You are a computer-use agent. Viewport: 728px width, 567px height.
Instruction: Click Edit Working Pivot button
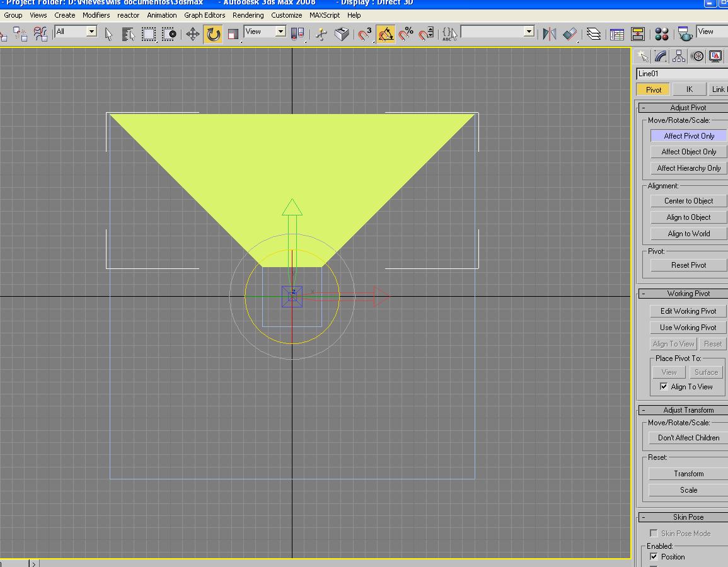[688, 311]
